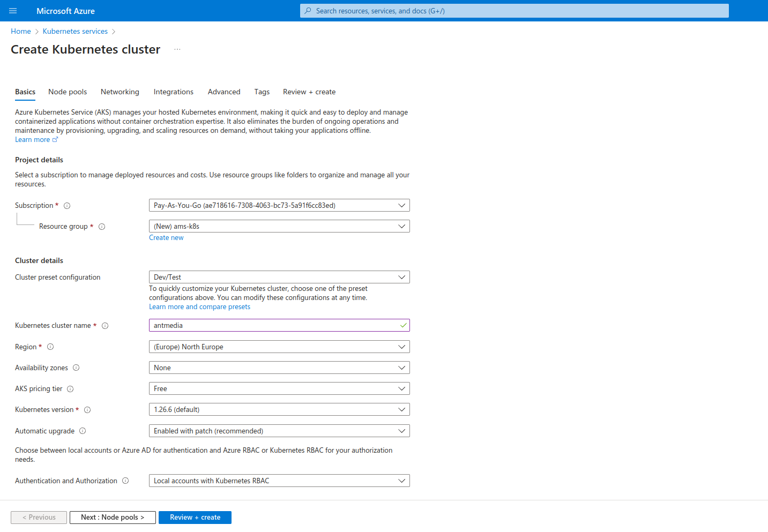Click Next : Node pools button
Screen dimensions: 768x532
pos(113,518)
